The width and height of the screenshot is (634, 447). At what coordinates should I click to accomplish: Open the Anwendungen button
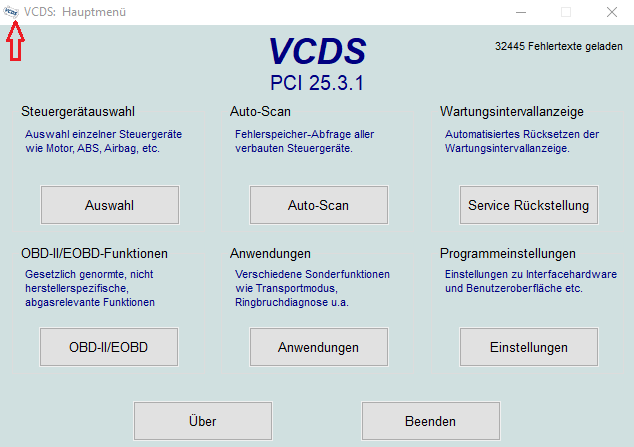pyautogui.click(x=319, y=347)
